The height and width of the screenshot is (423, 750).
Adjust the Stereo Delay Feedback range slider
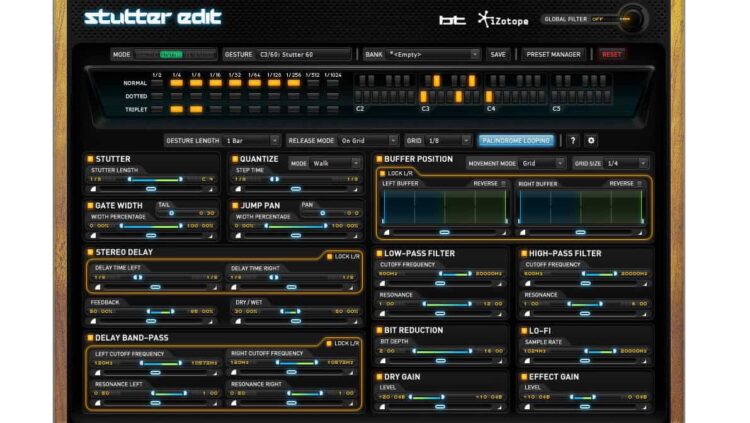click(x=161, y=312)
